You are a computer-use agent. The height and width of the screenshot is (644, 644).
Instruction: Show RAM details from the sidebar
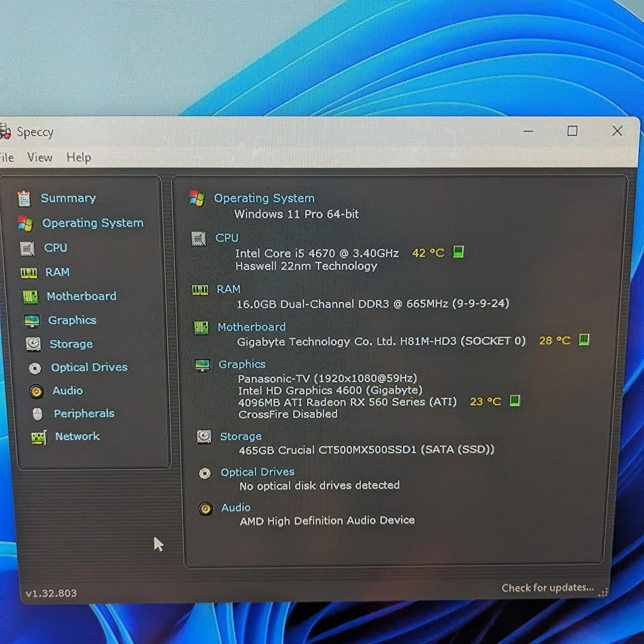pyautogui.click(x=58, y=272)
